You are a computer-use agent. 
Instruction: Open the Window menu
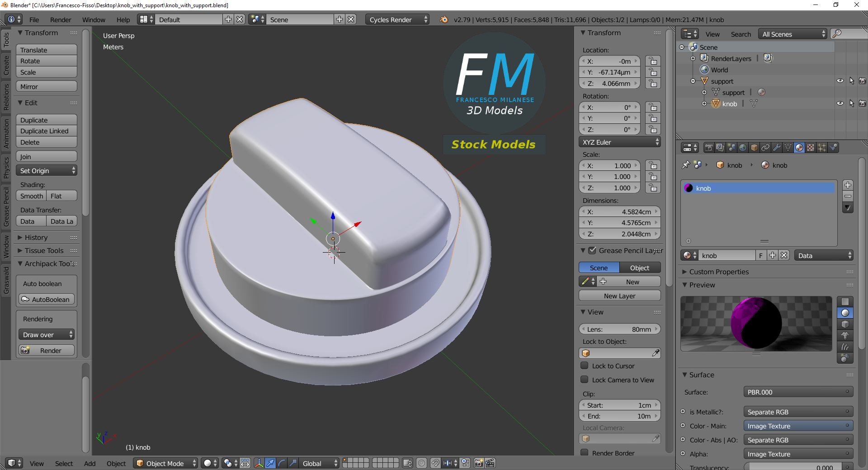click(x=94, y=19)
